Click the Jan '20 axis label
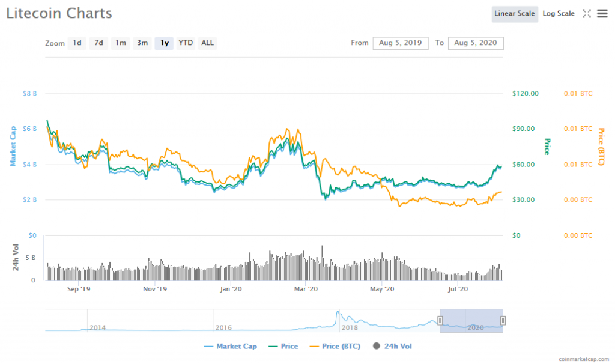This screenshot has height=364, width=615. pos(231,289)
